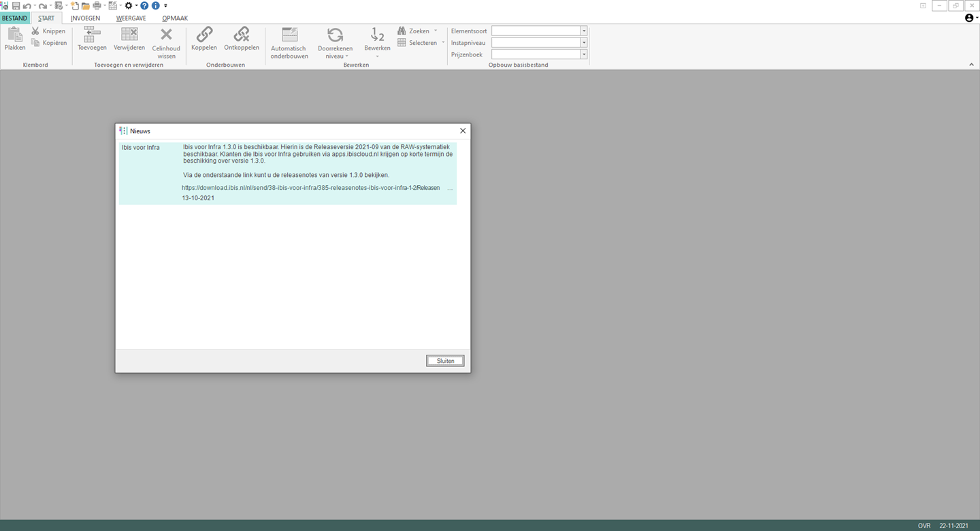Expand the Prijzenboek combo box
The height and width of the screenshot is (531, 980).
(584, 54)
